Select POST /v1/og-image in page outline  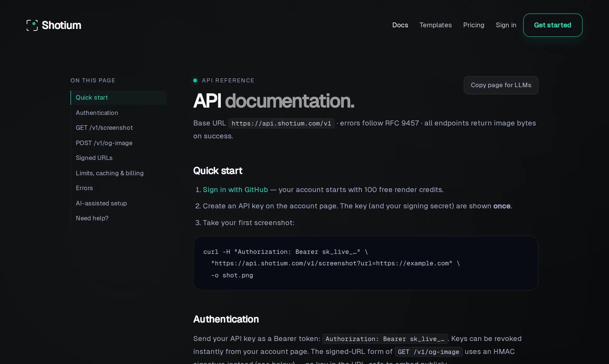[118, 143]
